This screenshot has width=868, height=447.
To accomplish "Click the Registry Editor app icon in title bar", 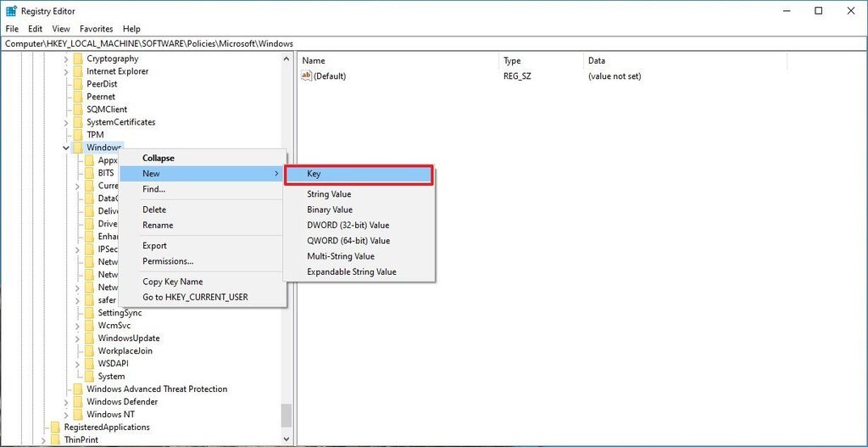I will (11, 10).
